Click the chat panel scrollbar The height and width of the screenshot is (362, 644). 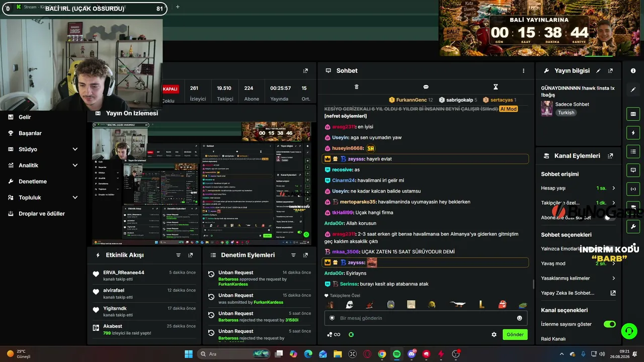click(x=533, y=285)
